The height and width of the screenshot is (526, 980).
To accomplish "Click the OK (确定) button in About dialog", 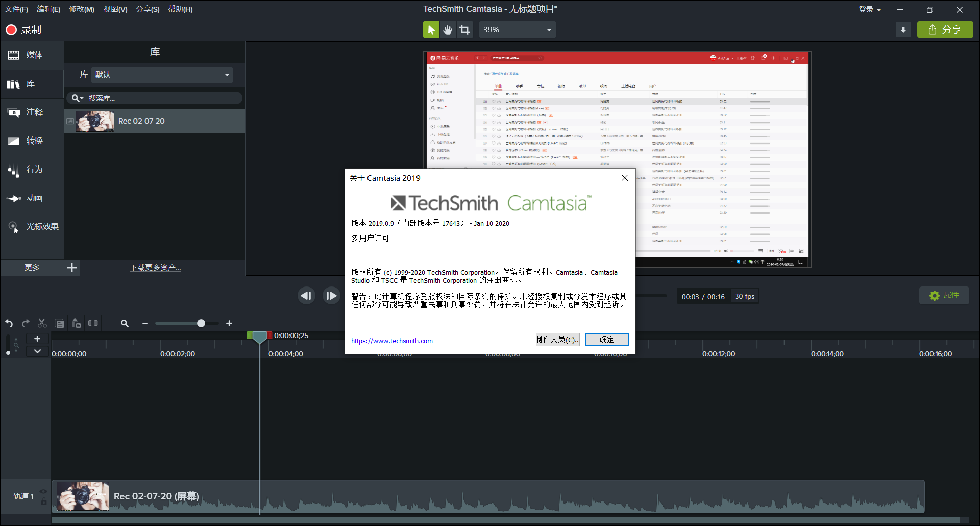I will 606,340.
